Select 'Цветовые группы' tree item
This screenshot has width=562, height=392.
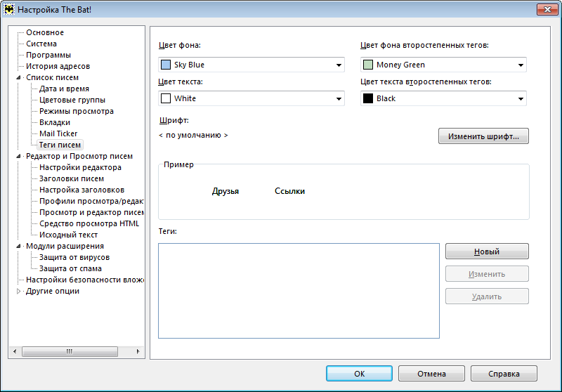72,100
